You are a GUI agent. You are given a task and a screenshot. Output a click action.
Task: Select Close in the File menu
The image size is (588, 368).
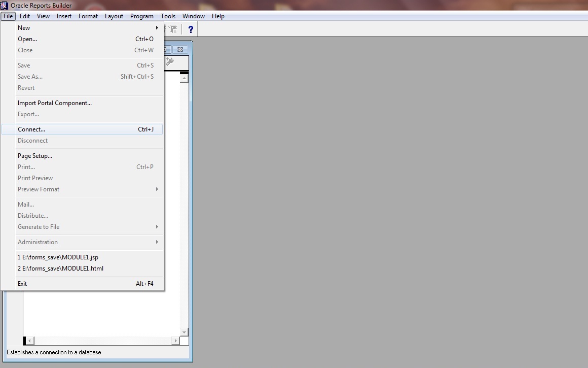pos(82,50)
